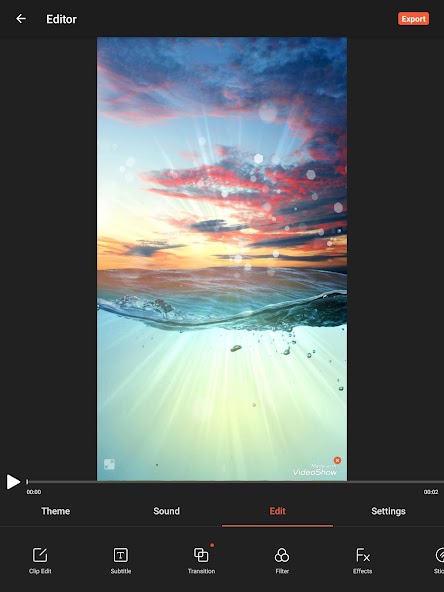Click the playback progress bar
444x592 pixels.
235,482
